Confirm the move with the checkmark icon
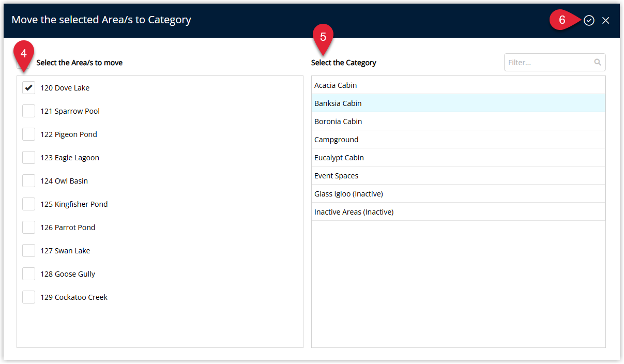This screenshot has width=624, height=364. click(589, 20)
